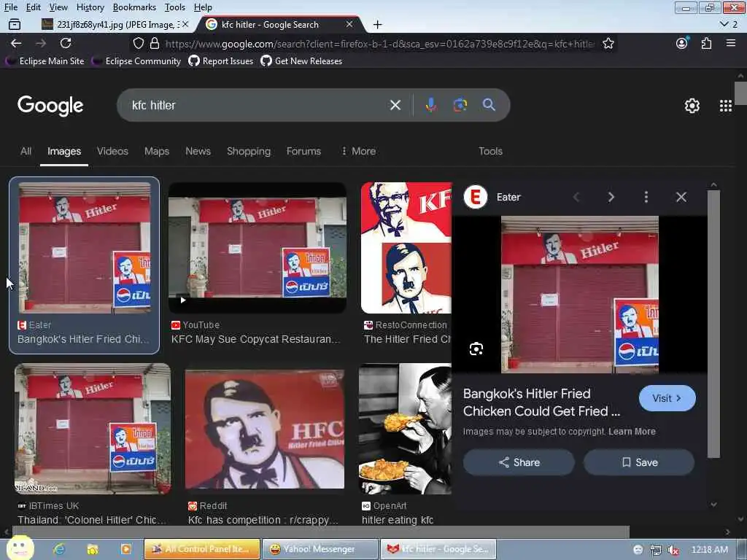This screenshot has height=560, width=747.
Task: Switch to the All results tab
Action: pyautogui.click(x=26, y=151)
